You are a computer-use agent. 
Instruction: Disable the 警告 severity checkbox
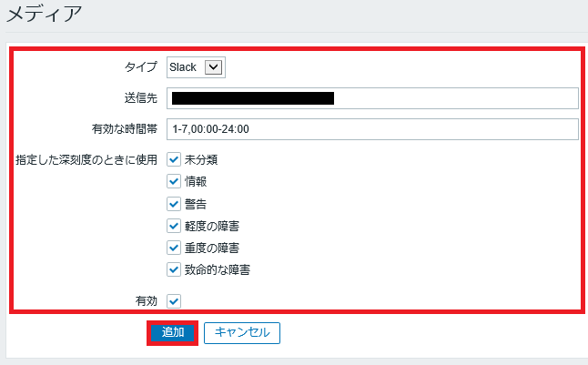(174, 204)
